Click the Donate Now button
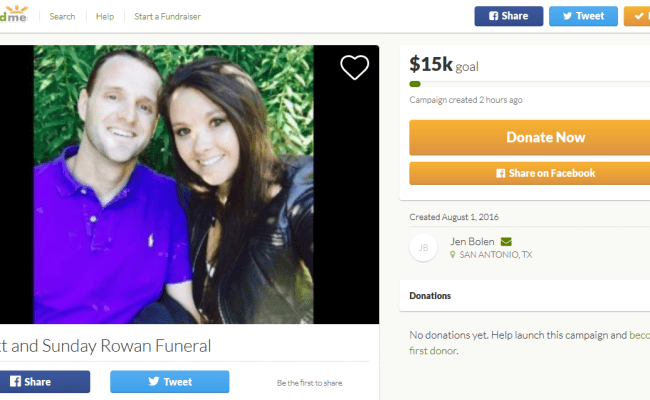 529,138
